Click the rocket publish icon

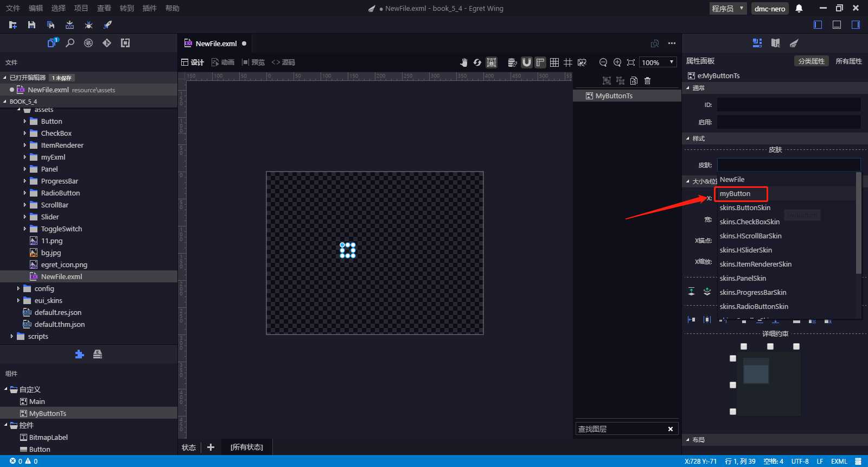(107, 25)
